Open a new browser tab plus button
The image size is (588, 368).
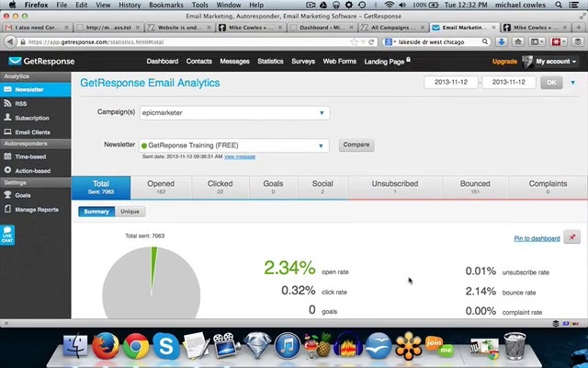click(x=579, y=28)
